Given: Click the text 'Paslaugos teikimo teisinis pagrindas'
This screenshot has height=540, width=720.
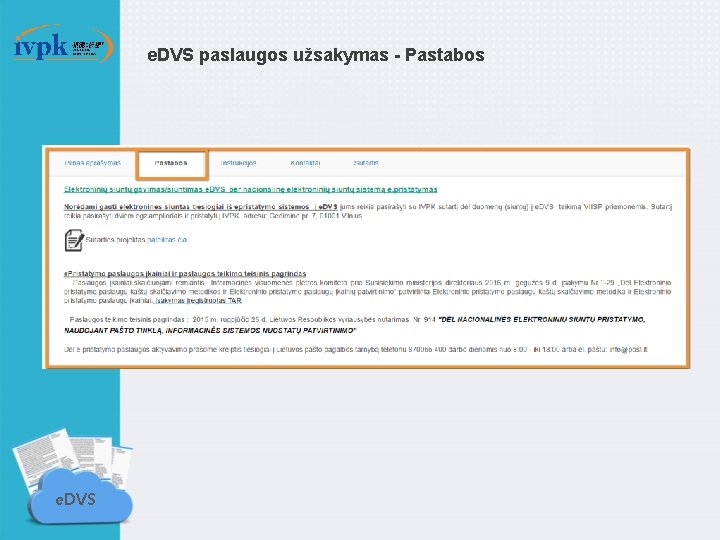Looking at the screenshot, I should [127, 320].
